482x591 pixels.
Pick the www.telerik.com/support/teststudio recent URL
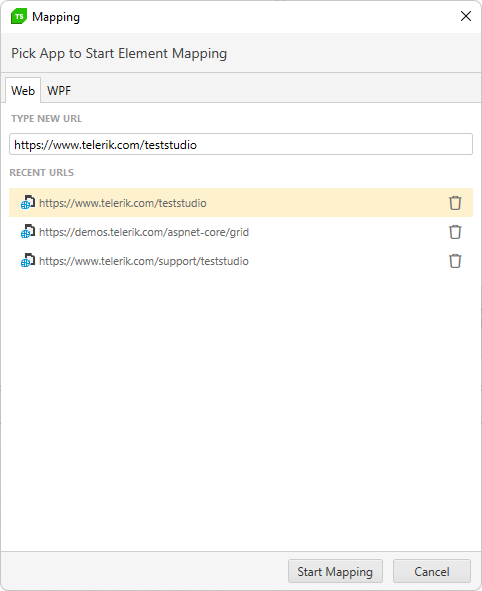click(x=241, y=261)
